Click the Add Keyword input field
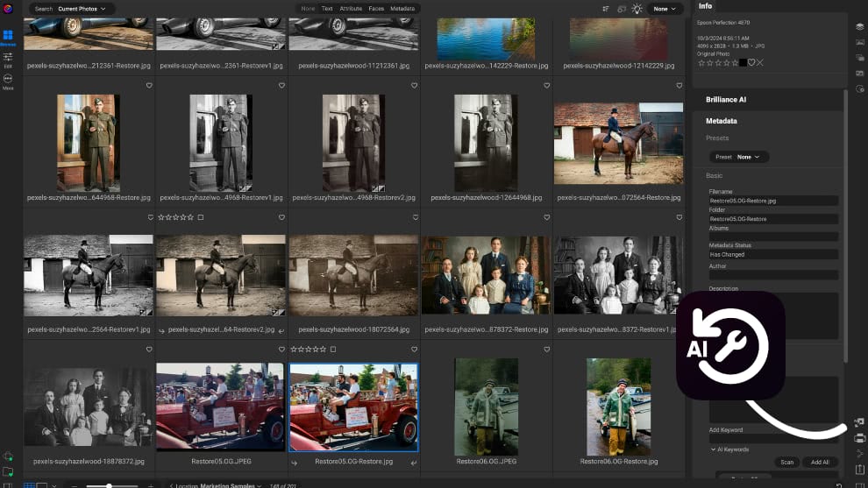The width and height of the screenshot is (868, 488). click(x=773, y=439)
